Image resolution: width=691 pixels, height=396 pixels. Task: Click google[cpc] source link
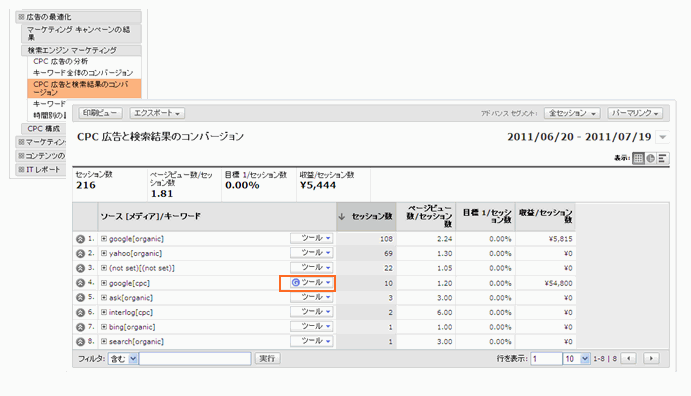point(129,283)
